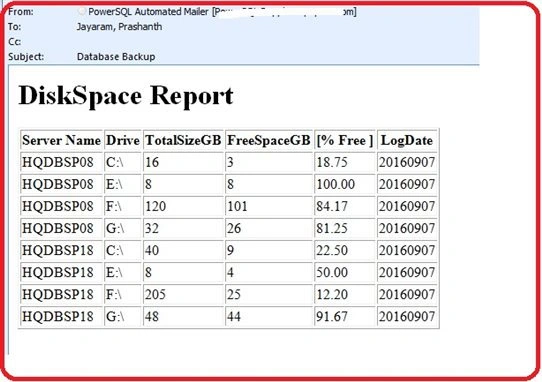Click total size value 16

tap(183, 162)
